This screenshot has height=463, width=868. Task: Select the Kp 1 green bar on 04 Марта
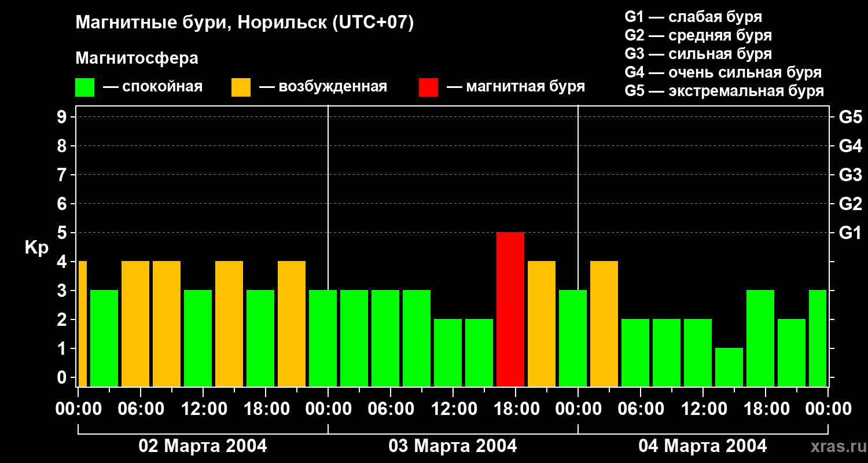point(729,367)
